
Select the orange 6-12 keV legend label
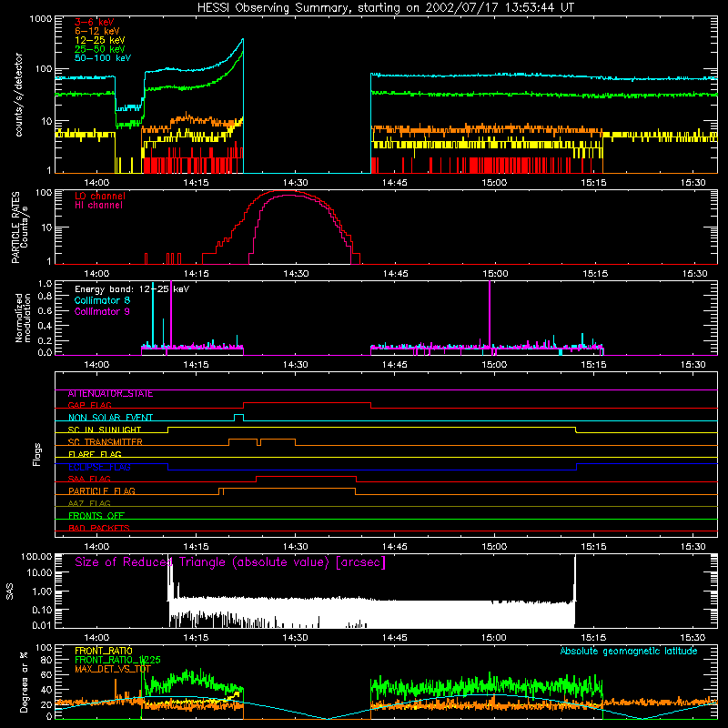pos(97,31)
